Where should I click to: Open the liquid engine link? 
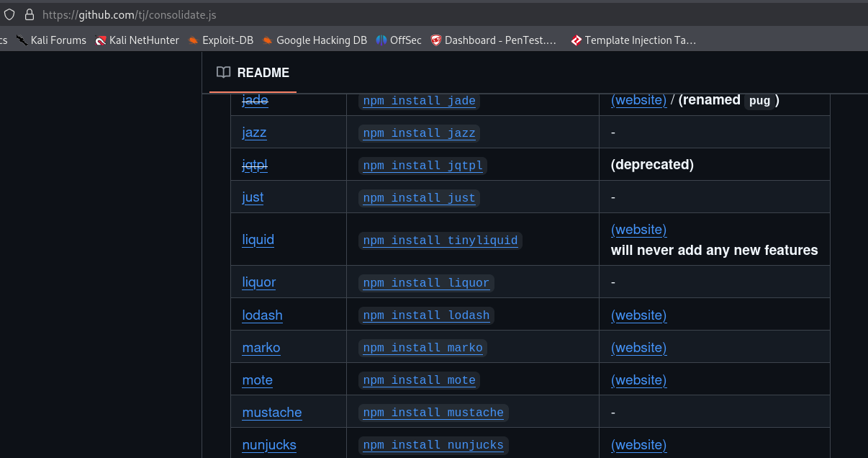tap(258, 240)
